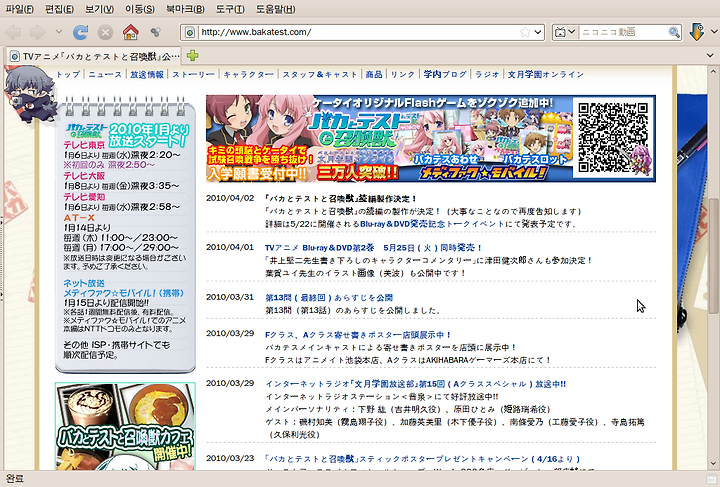This screenshot has height=487, width=720.
Task: Reload the page with the refresh icon
Action: point(81,32)
